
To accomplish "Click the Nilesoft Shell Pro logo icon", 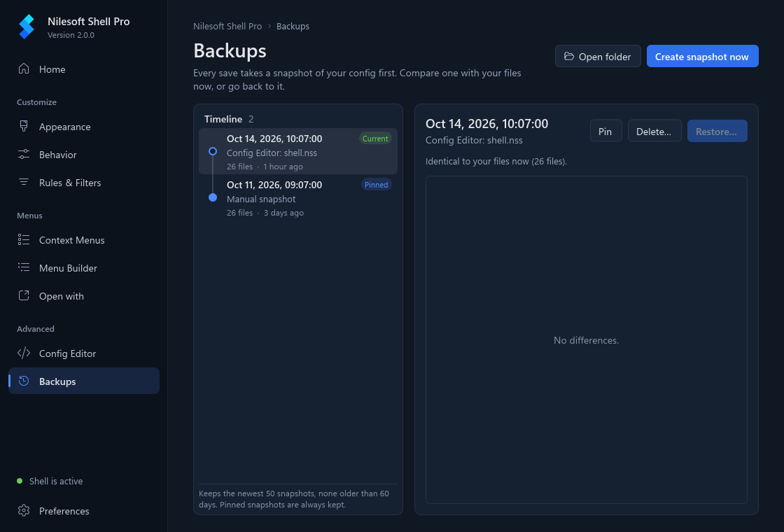I will point(27,27).
